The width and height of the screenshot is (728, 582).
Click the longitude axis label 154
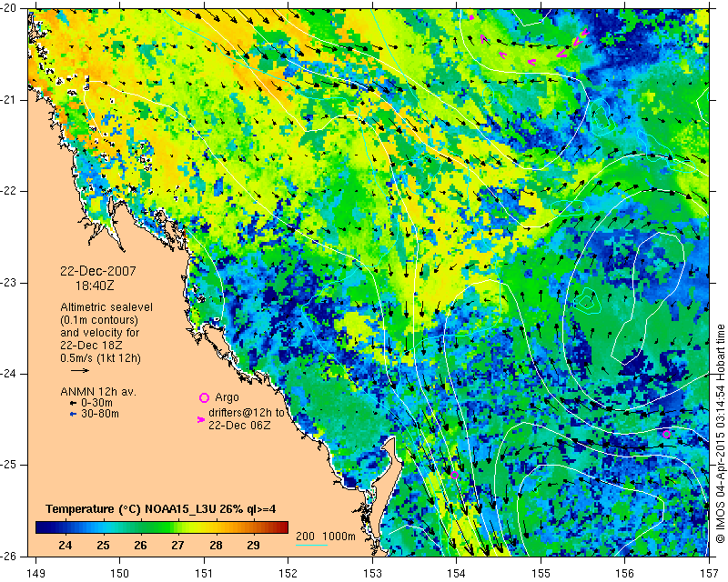click(x=457, y=573)
